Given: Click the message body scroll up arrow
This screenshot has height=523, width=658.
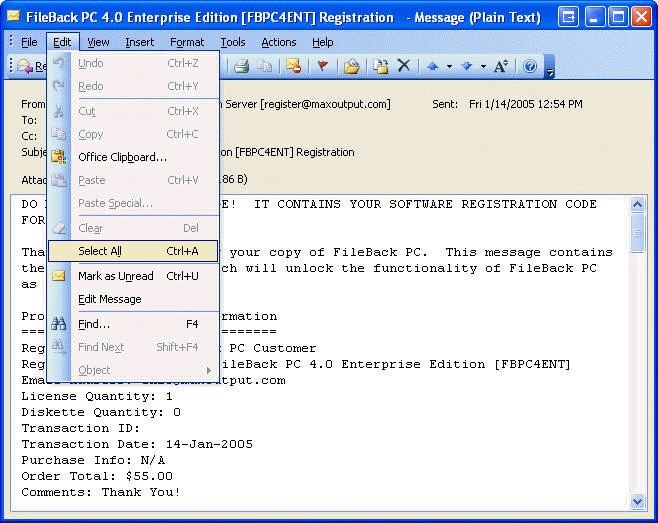Looking at the screenshot, I should (x=637, y=204).
